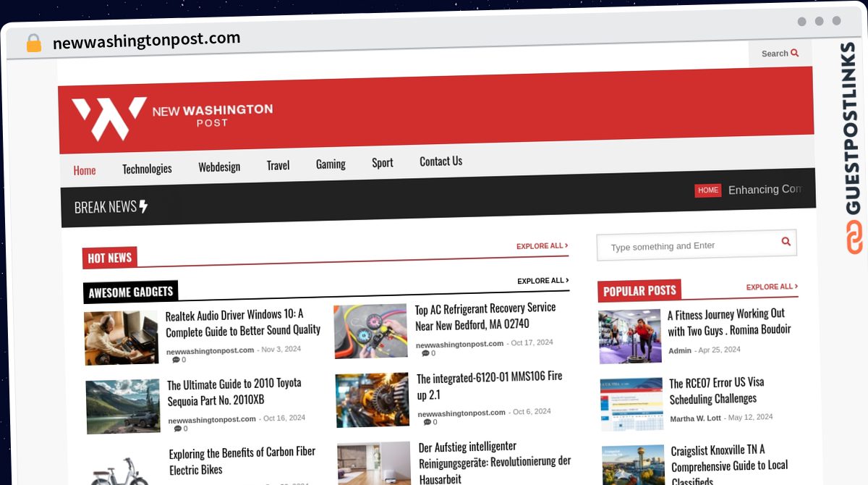The image size is (868, 485).
Task: Go to the Travel section
Action: pos(278,165)
